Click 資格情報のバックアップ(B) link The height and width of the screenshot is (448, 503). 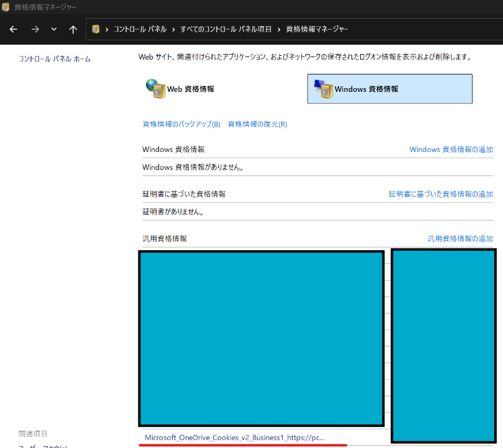[x=181, y=124]
